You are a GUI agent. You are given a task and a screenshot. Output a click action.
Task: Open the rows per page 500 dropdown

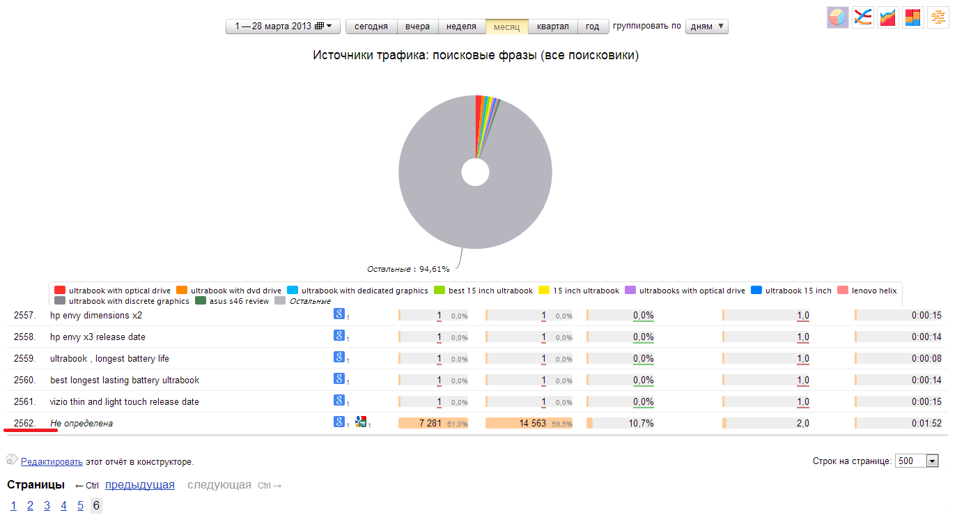click(917, 461)
